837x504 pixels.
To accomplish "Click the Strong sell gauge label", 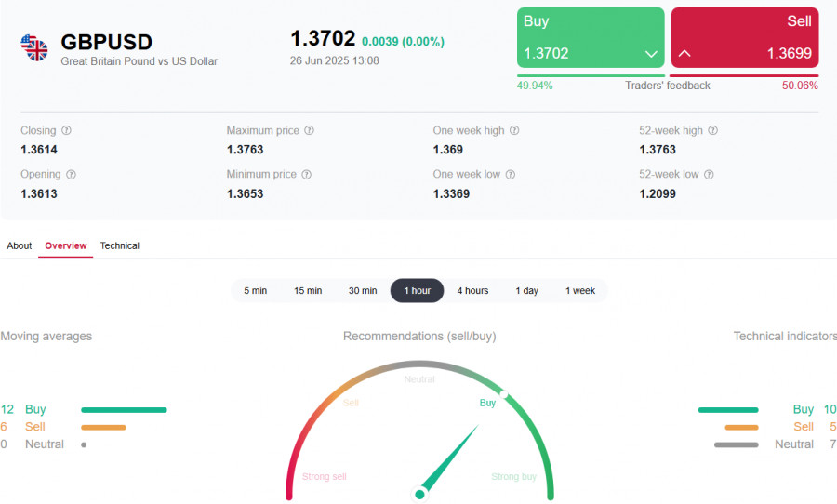I will pyautogui.click(x=324, y=476).
